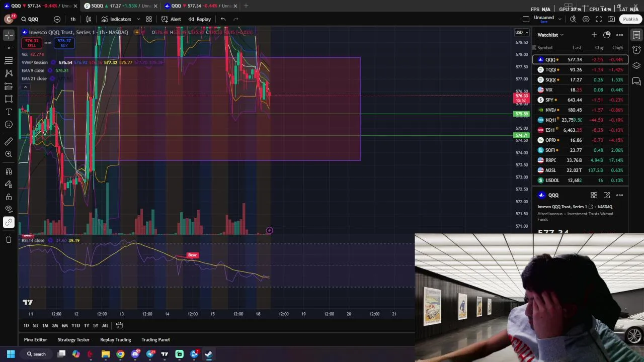The width and height of the screenshot is (644, 362).
Task: Open the go to date calendar icon
Action: point(119,326)
